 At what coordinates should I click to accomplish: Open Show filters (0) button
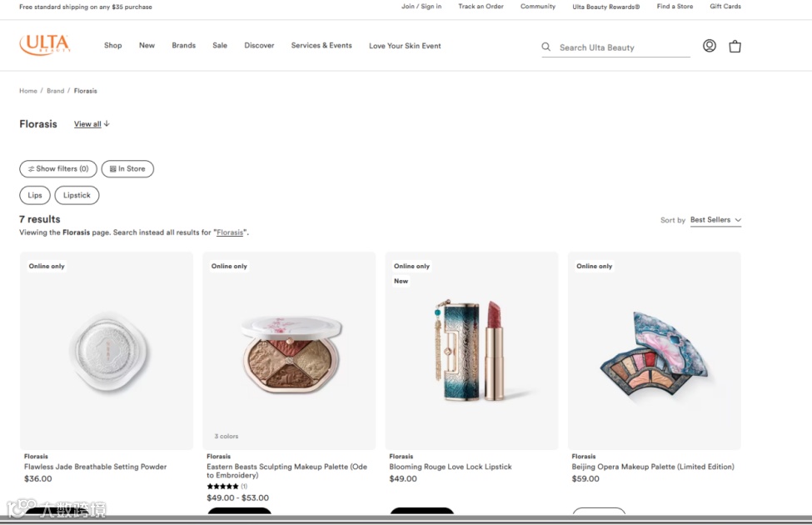(58, 169)
